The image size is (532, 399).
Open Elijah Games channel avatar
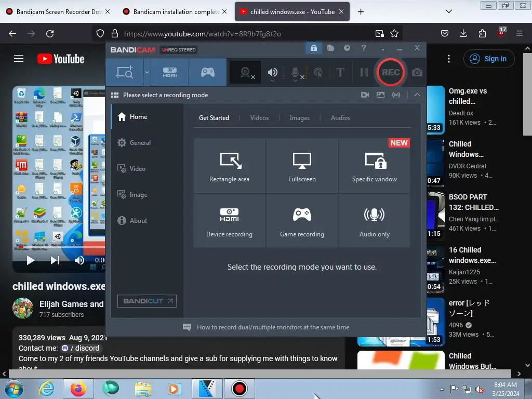(x=23, y=308)
